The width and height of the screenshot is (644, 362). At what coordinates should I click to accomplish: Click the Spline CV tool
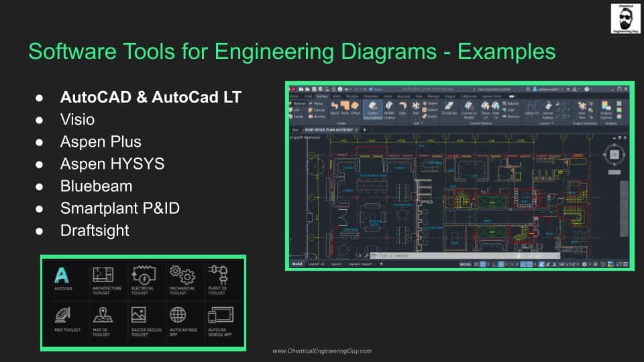(531, 109)
